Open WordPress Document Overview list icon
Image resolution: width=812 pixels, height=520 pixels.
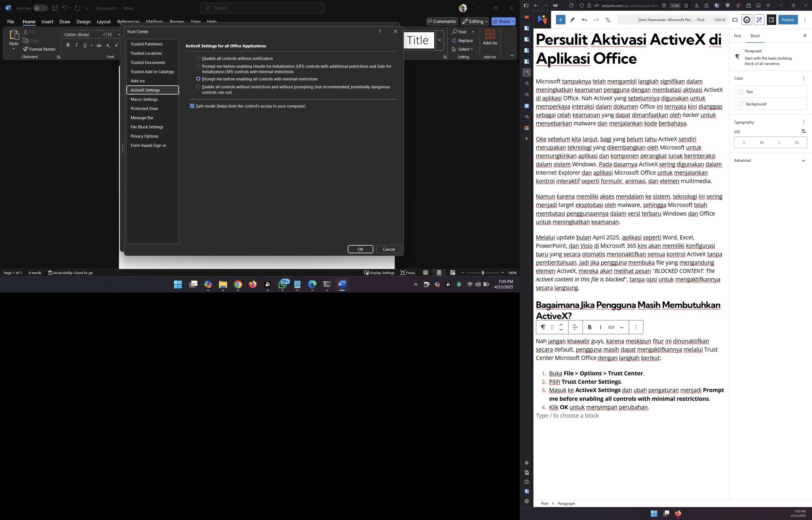(x=608, y=20)
